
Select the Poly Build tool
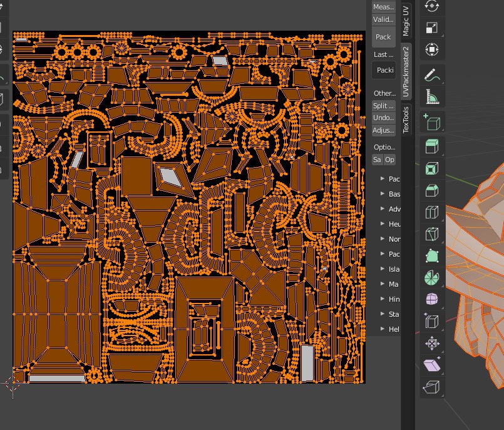click(x=431, y=256)
